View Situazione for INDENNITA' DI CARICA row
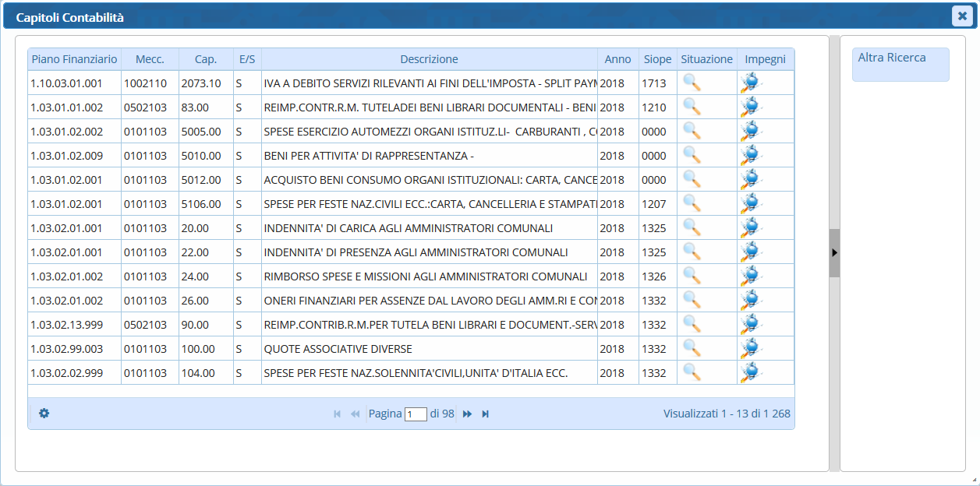The image size is (980, 486). click(692, 227)
